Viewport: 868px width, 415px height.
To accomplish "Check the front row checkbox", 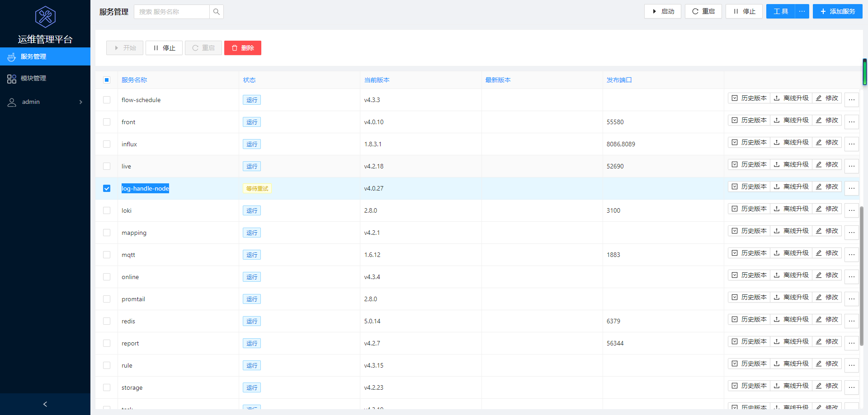I will pos(107,122).
